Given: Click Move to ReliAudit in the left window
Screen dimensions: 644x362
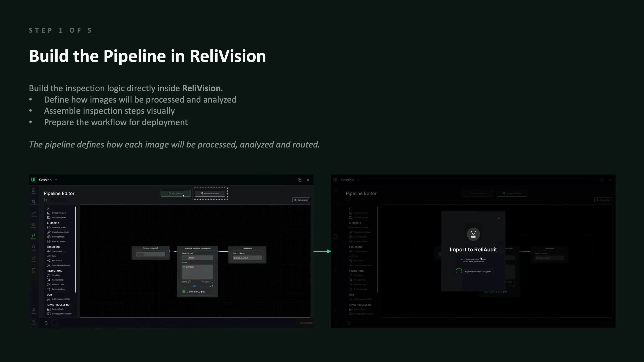Looking at the screenshot, I should pyautogui.click(x=210, y=193).
